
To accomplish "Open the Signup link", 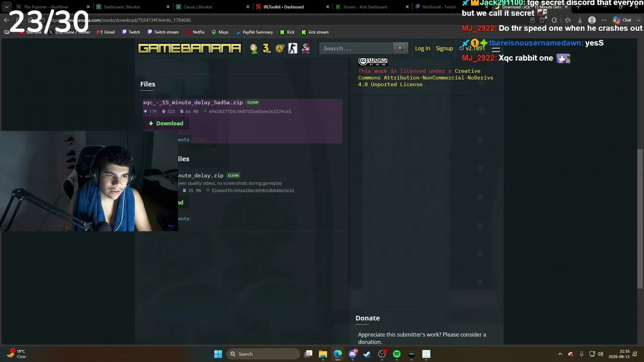I will pyautogui.click(x=444, y=48).
